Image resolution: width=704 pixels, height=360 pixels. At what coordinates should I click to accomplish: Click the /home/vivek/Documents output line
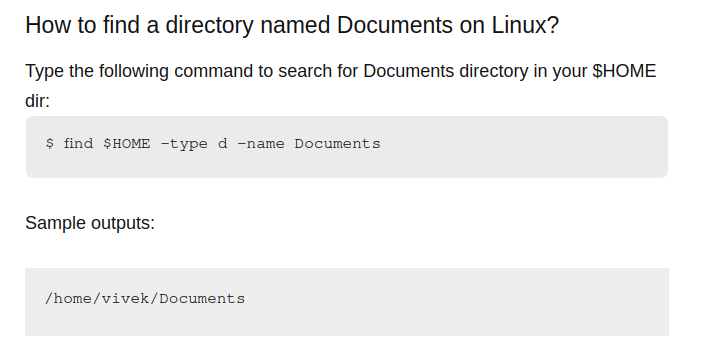pyautogui.click(x=145, y=299)
